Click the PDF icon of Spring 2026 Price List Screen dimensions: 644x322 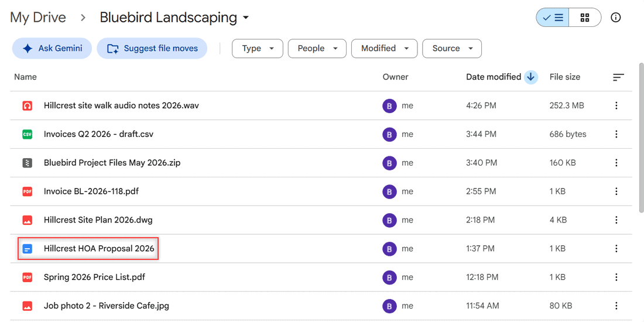tap(27, 278)
